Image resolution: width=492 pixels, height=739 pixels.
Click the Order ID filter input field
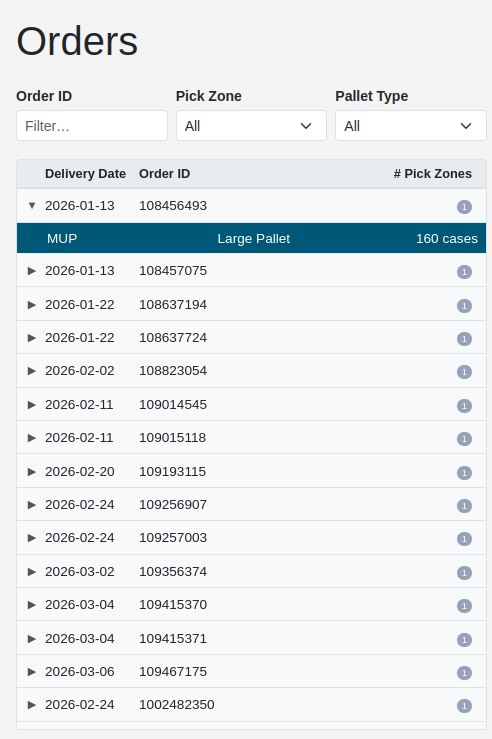(92, 126)
